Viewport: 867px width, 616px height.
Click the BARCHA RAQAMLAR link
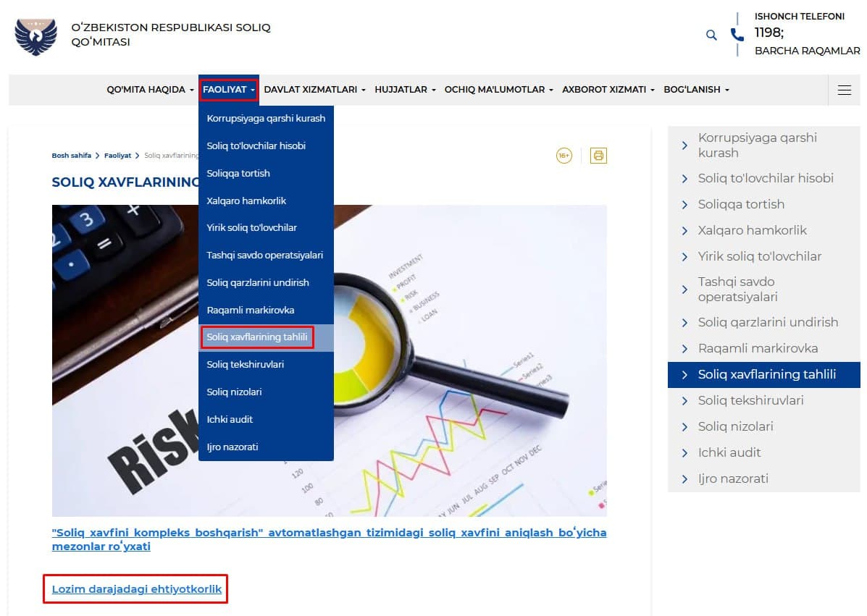[x=807, y=51]
